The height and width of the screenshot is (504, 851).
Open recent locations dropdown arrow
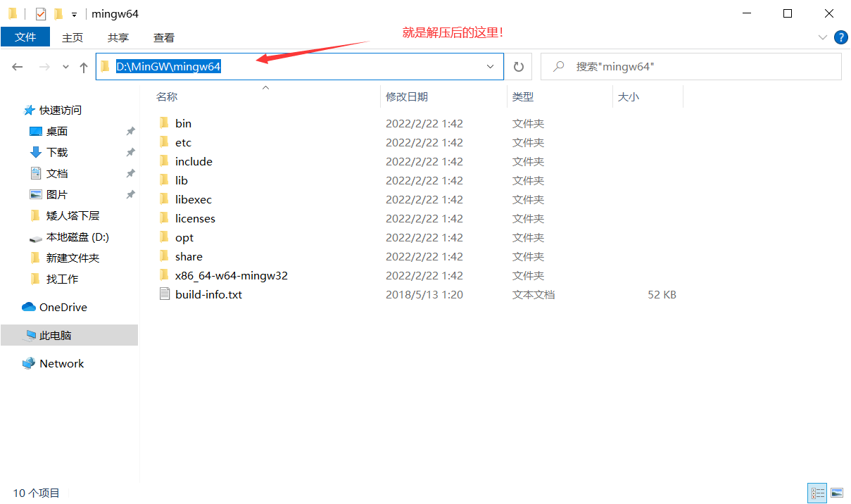tap(65, 67)
